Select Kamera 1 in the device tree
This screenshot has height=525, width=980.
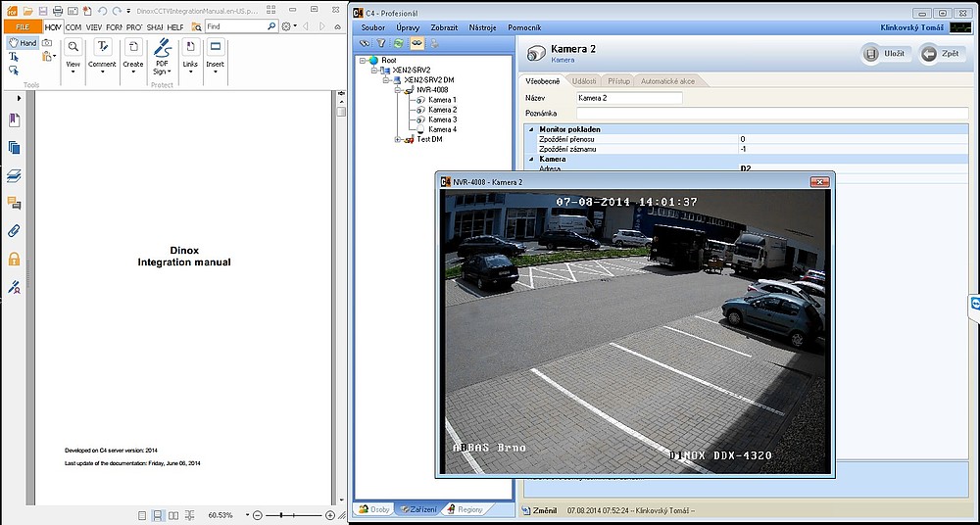(x=442, y=100)
